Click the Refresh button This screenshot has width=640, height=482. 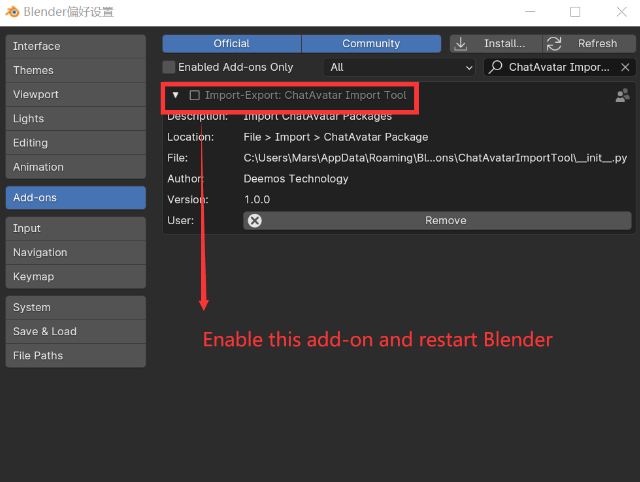(x=589, y=44)
